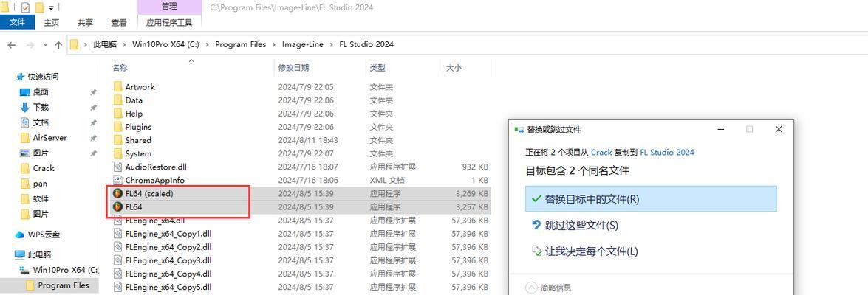Open the 共享 ribbon tab

coord(85,23)
